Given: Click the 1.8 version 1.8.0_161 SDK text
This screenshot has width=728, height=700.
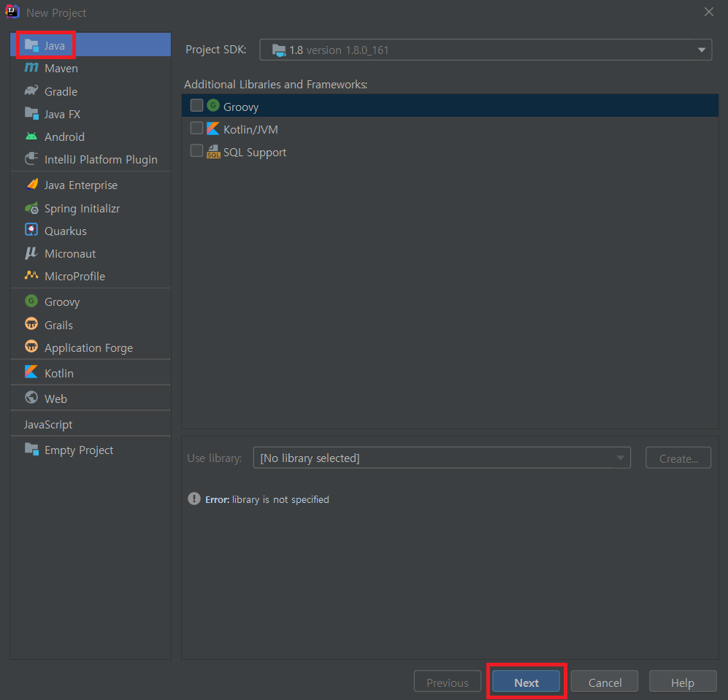Looking at the screenshot, I should (339, 50).
